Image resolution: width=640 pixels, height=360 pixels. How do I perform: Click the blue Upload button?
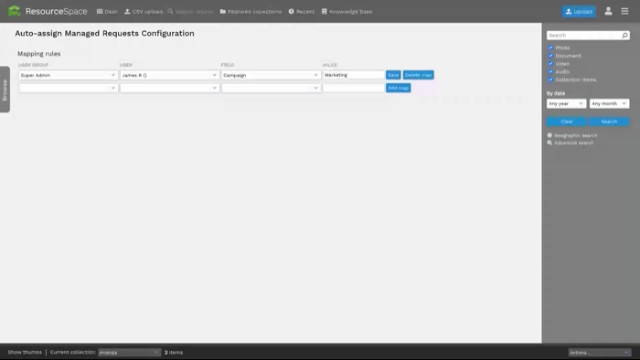[578, 11]
